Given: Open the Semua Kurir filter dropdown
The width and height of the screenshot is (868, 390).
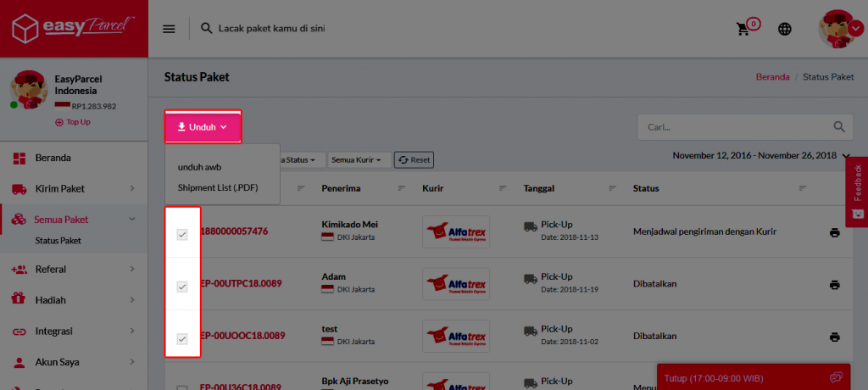Looking at the screenshot, I should pyautogui.click(x=359, y=159).
